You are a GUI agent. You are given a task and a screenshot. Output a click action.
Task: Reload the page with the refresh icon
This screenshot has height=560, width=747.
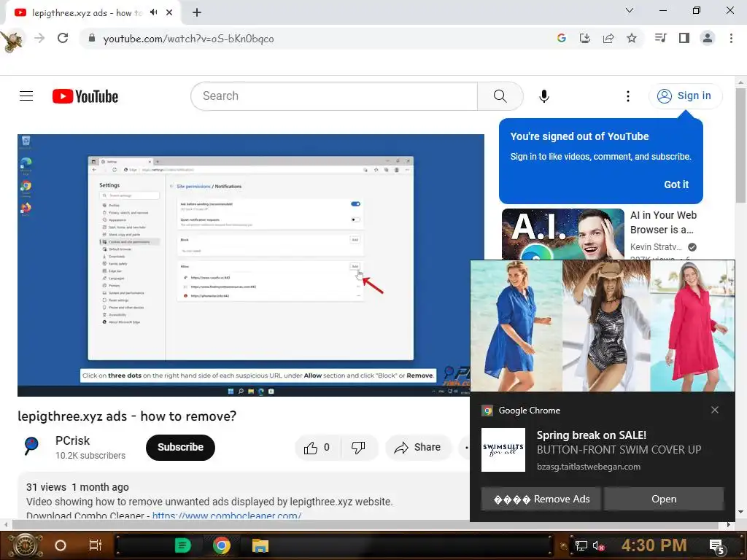(x=63, y=38)
